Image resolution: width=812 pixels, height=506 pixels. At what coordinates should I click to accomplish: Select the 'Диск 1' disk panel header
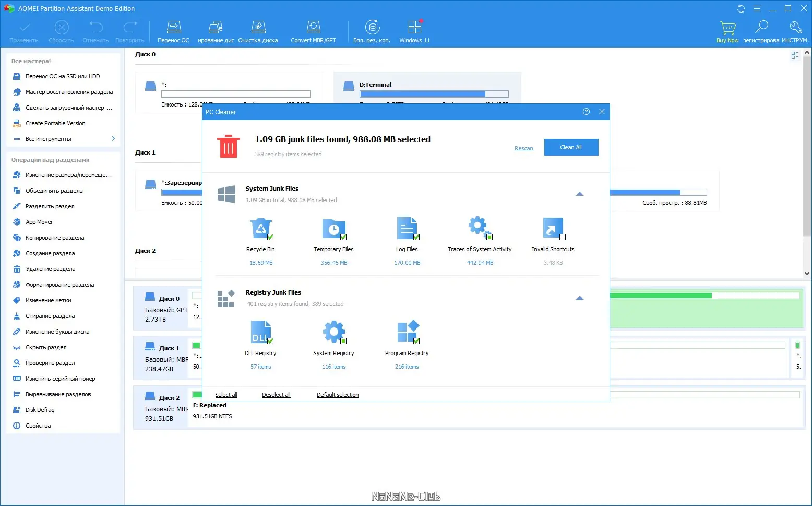coord(162,358)
